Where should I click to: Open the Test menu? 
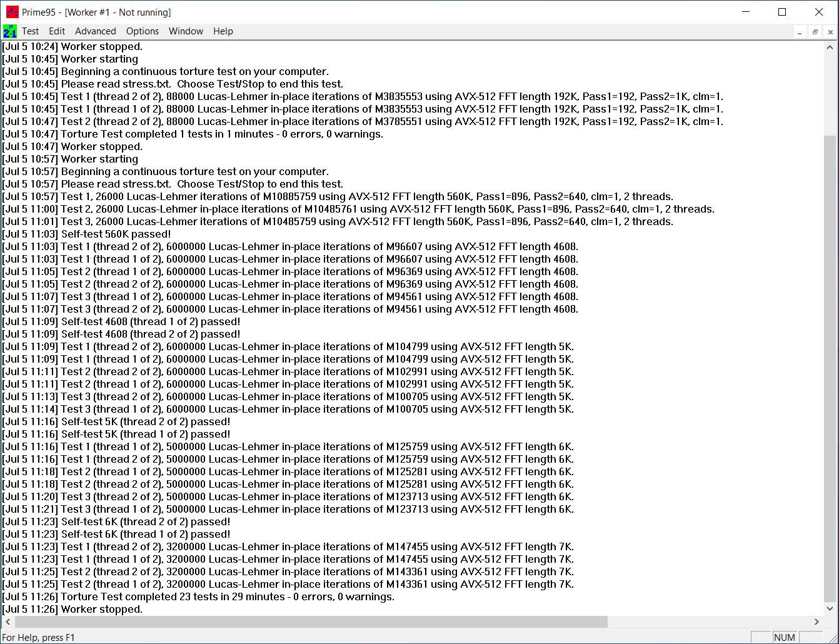click(x=30, y=31)
